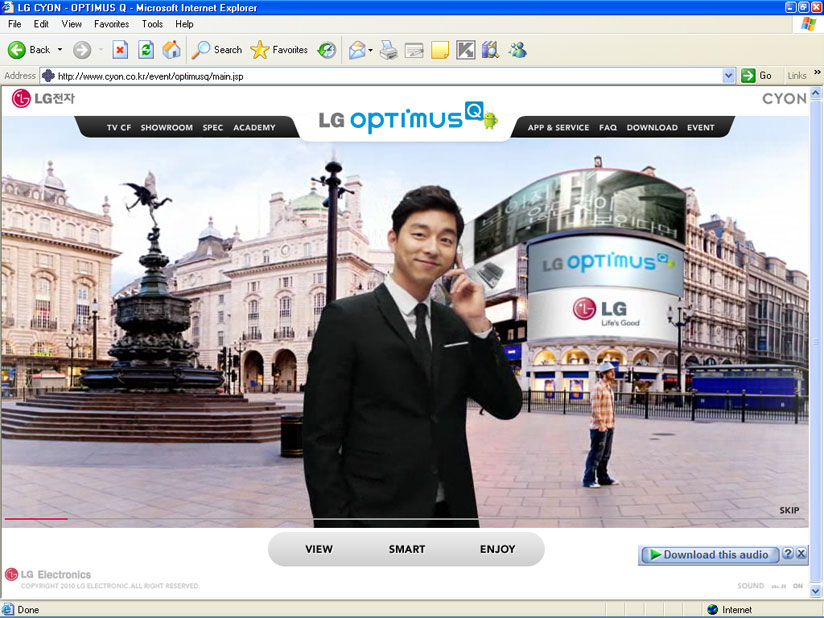Open the APP & SERVICE section
Viewport: 824px width, 618px height.
[x=559, y=128]
